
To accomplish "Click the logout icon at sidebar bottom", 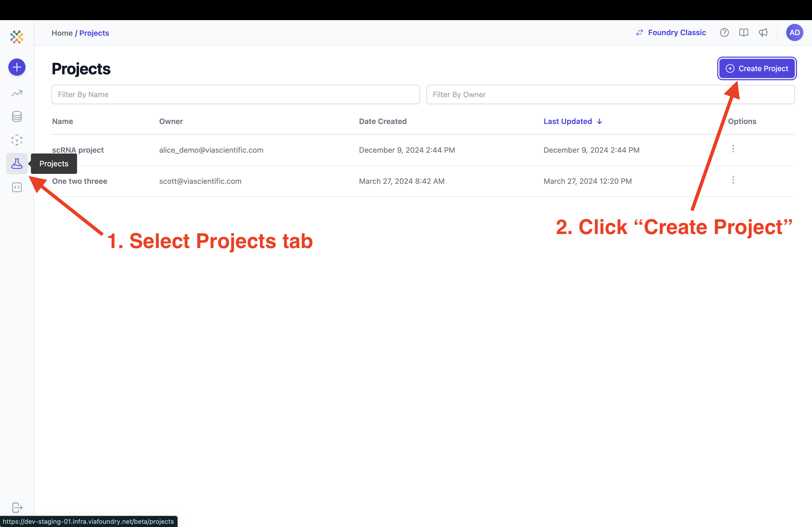I will 17,507.
